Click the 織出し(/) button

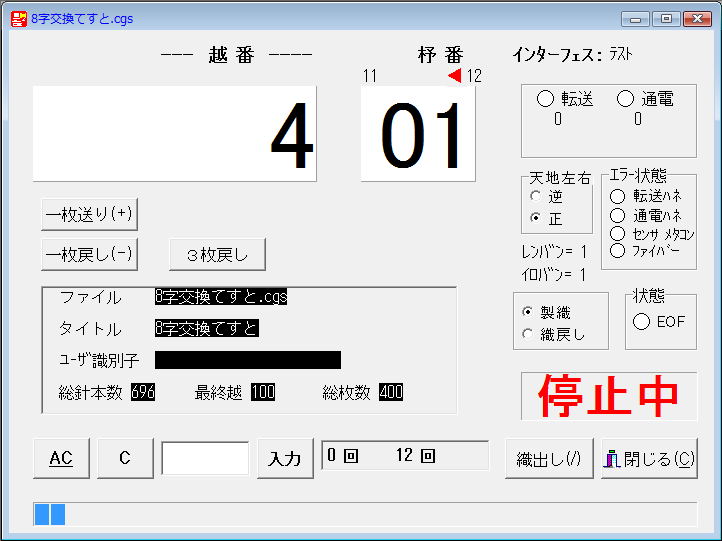click(549, 459)
